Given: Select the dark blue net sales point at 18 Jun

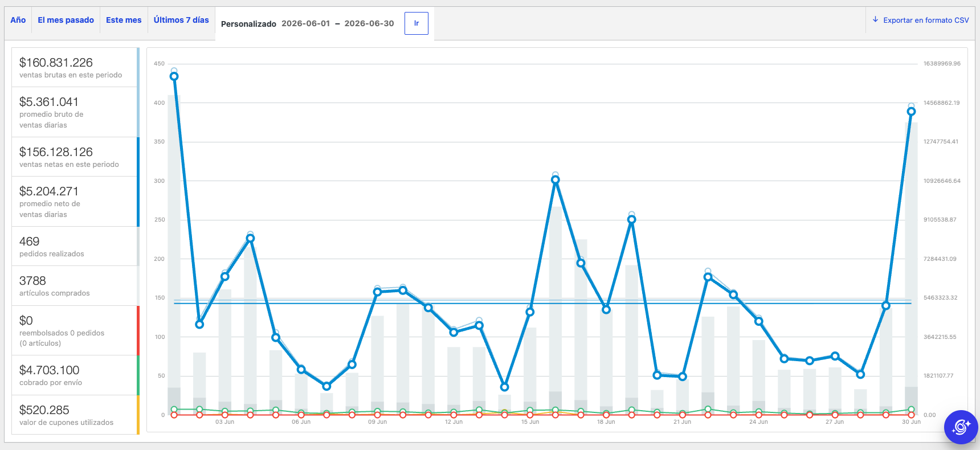Looking at the screenshot, I should click(x=606, y=309).
